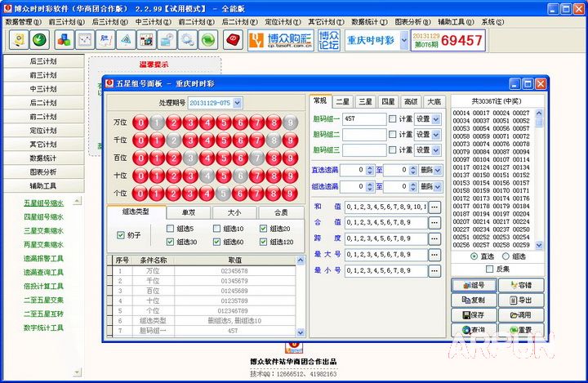Check the 反集 checkbox

point(489,269)
